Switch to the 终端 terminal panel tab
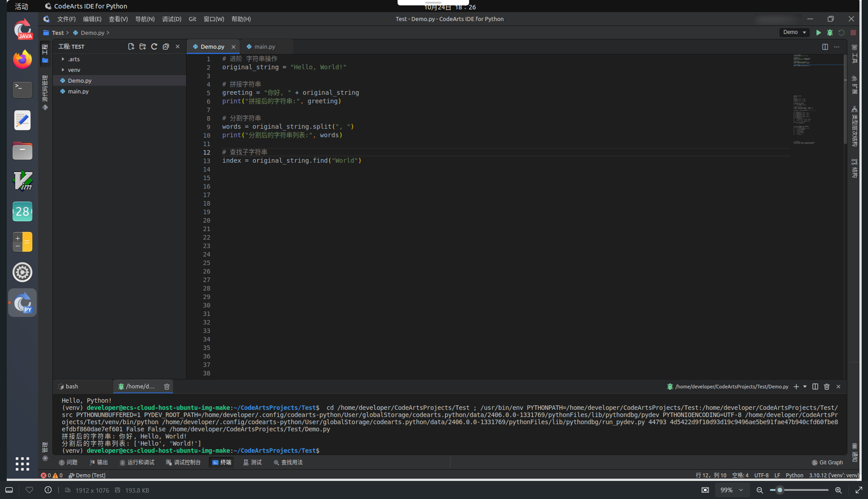 pyautogui.click(x=222, y=462)
